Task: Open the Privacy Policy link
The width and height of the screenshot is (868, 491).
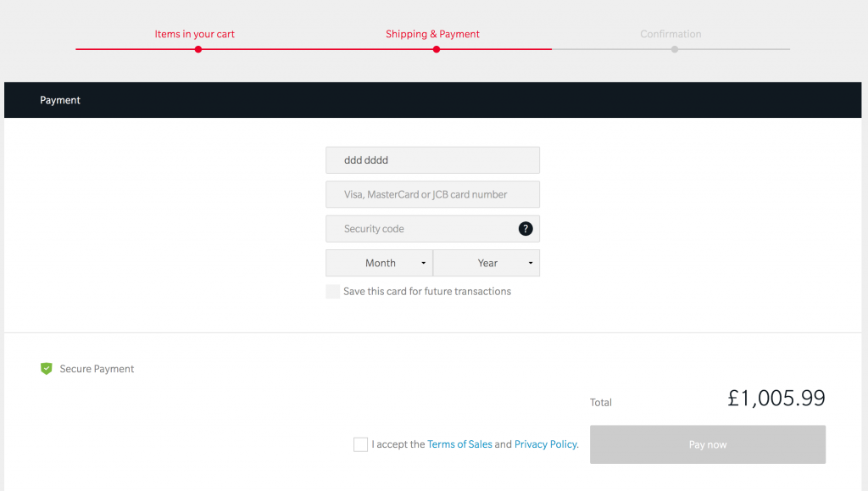Action: coord(546,444)
